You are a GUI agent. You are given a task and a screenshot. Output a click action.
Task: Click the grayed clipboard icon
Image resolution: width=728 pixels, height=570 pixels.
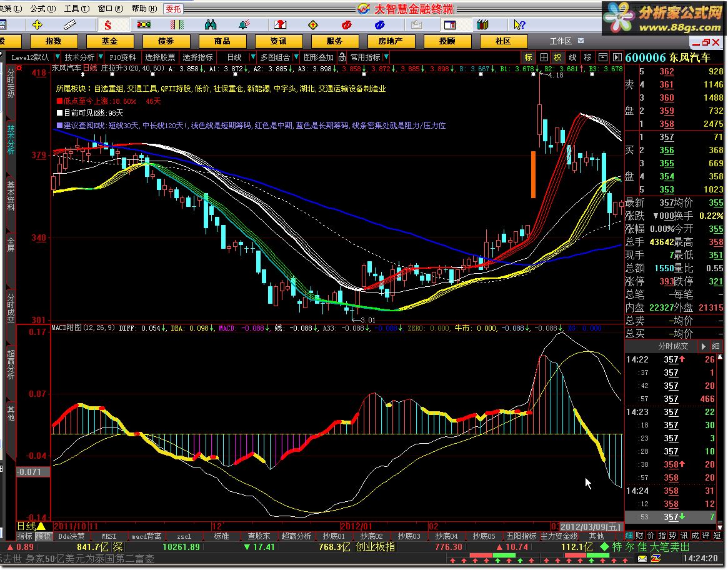416,24
